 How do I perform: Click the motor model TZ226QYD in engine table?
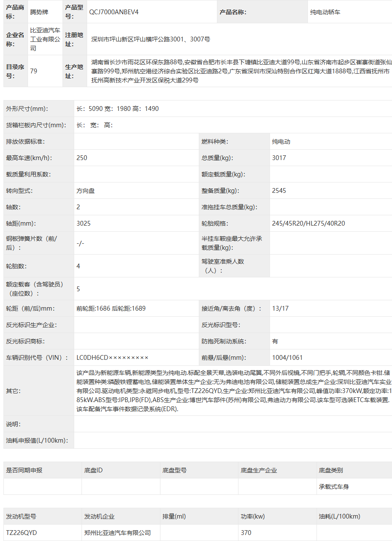(x=22, y=533)
